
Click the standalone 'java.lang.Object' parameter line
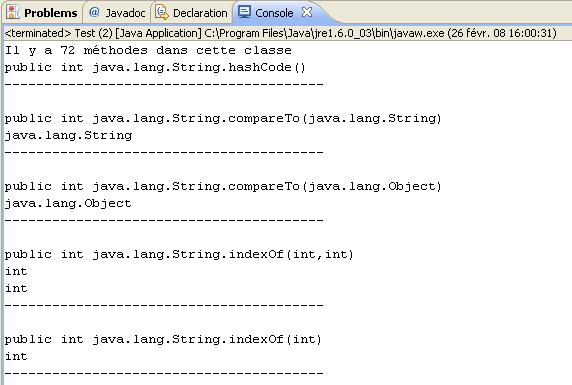(x=68, y=203)
